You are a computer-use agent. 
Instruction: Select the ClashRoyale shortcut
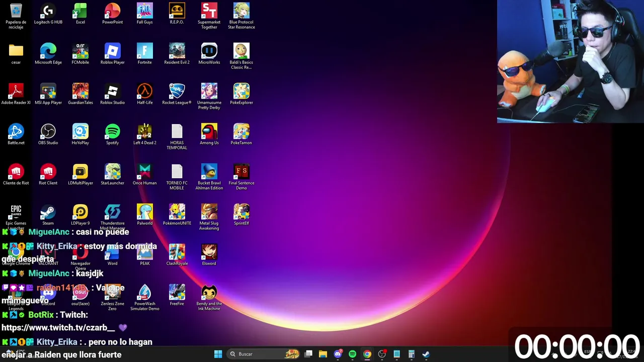177,255
